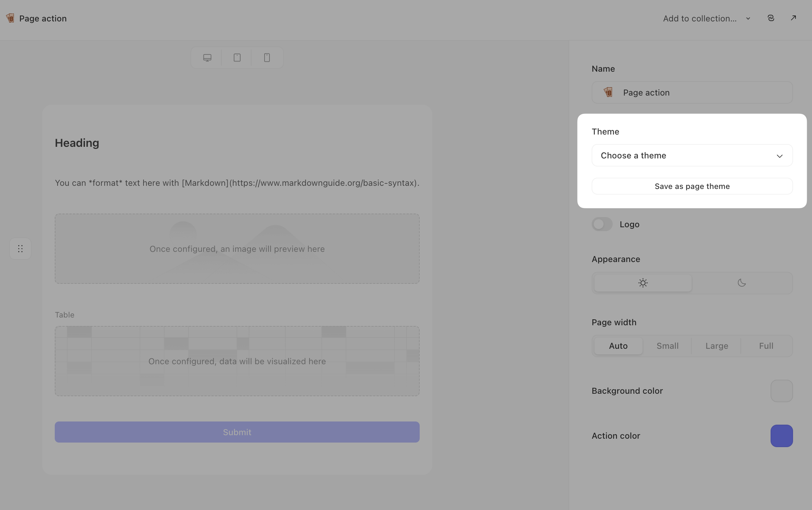Click the drag handle dots icon
The height and width of the screenshot is (510, 812).
pyautogui.click(x=20, y=249)
